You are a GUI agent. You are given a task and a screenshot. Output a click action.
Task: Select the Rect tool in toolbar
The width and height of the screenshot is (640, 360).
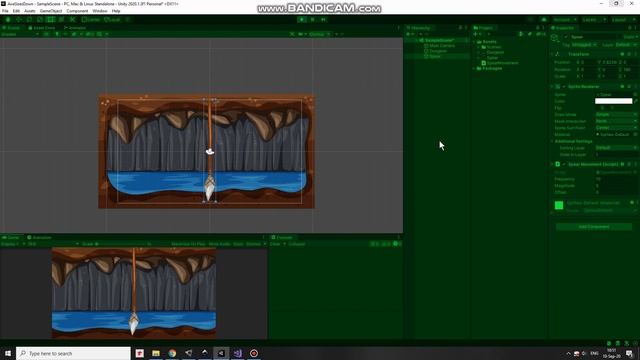(51, 20)
